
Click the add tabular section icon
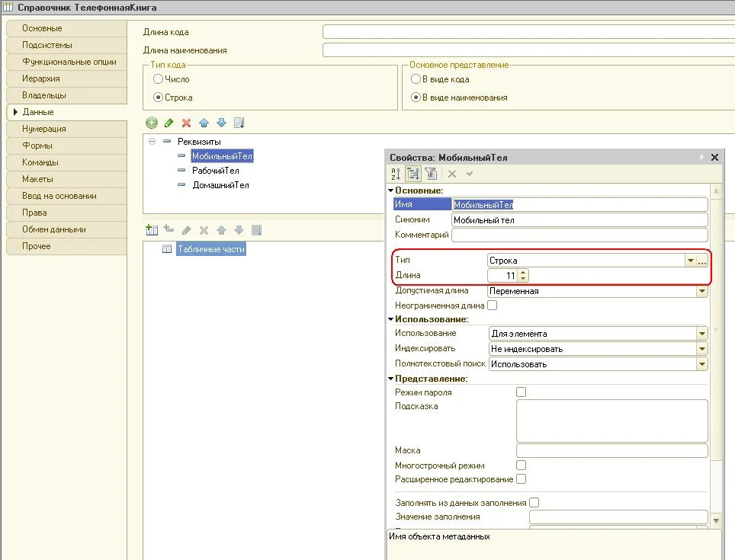(151, 230)
